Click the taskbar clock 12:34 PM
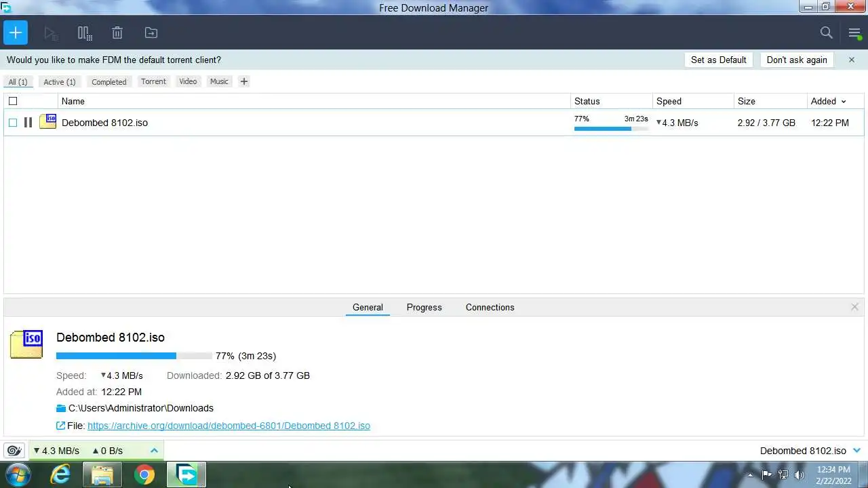This screenshot has height=488, width=868. point(833,469)
